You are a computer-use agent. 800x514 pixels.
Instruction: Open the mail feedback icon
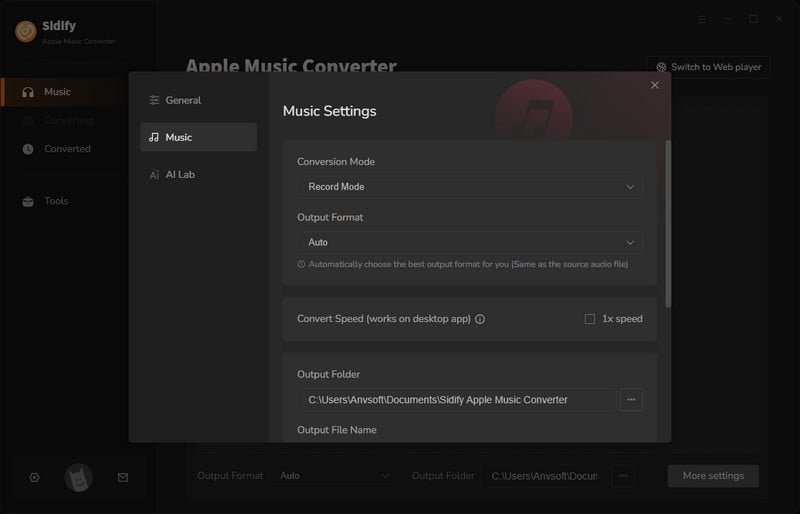tap(122, 477)
